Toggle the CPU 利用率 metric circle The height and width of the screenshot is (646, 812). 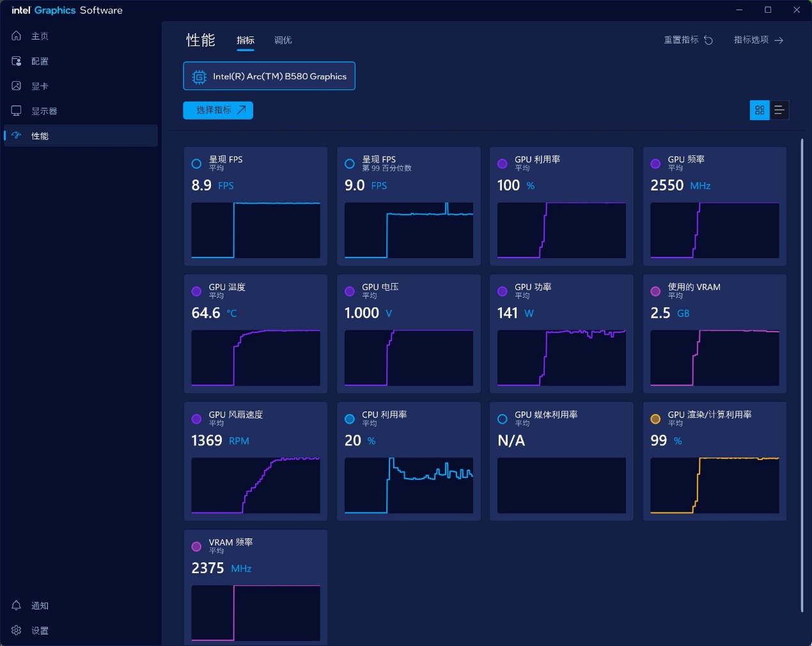[350, 419]
